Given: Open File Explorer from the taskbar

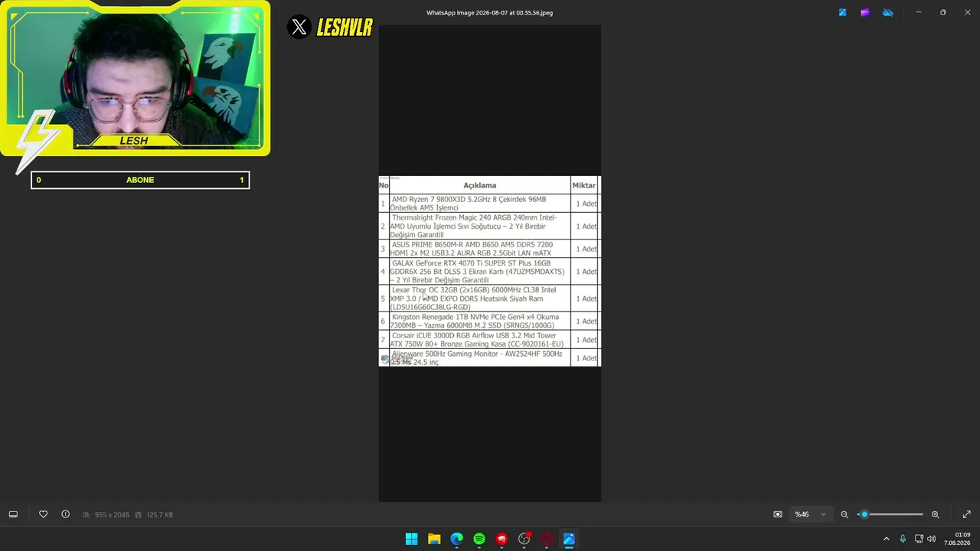Looking at the screenshot, I should pos(434,539).
